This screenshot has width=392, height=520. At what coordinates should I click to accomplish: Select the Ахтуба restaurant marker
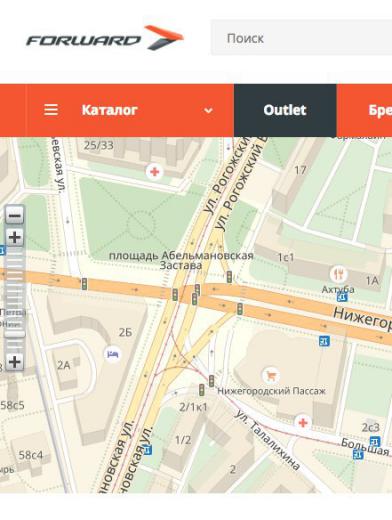339,274
